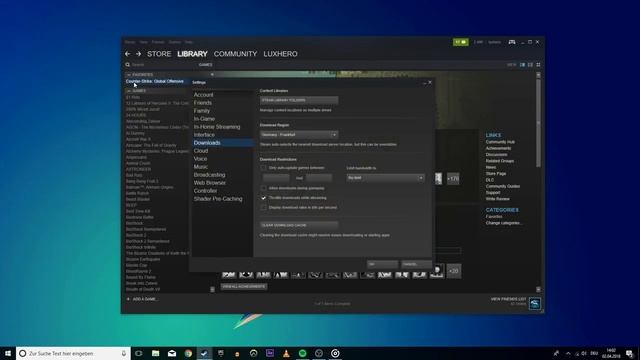Switch library to grid view icon
Image resolution: width=640 pixels, height=360 pixels.
538,65
